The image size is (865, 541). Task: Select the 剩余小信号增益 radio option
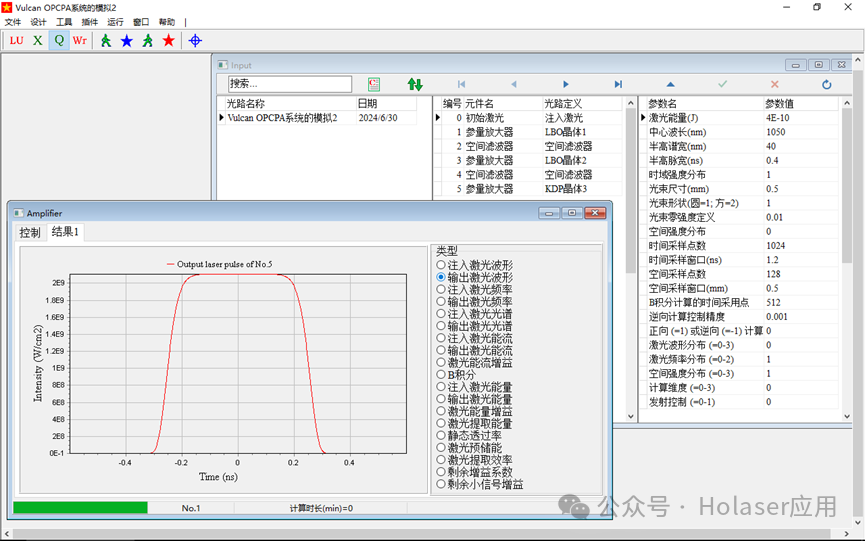480,485
